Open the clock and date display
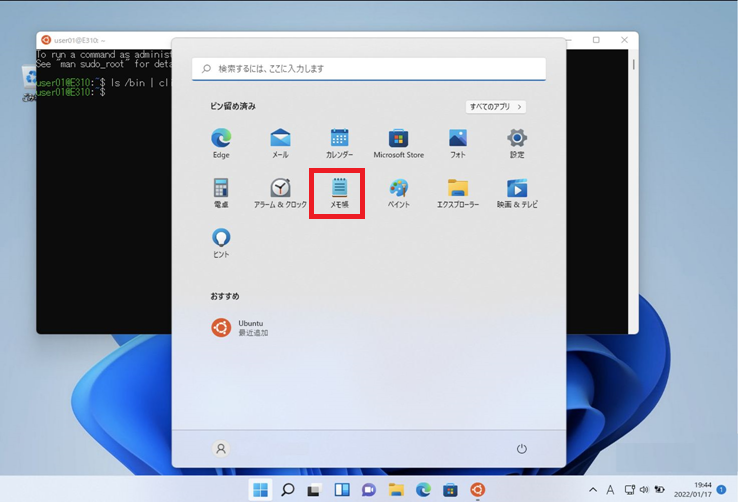Screen dimensions: 738x502 pyautogui.click(x=692, y=490)
